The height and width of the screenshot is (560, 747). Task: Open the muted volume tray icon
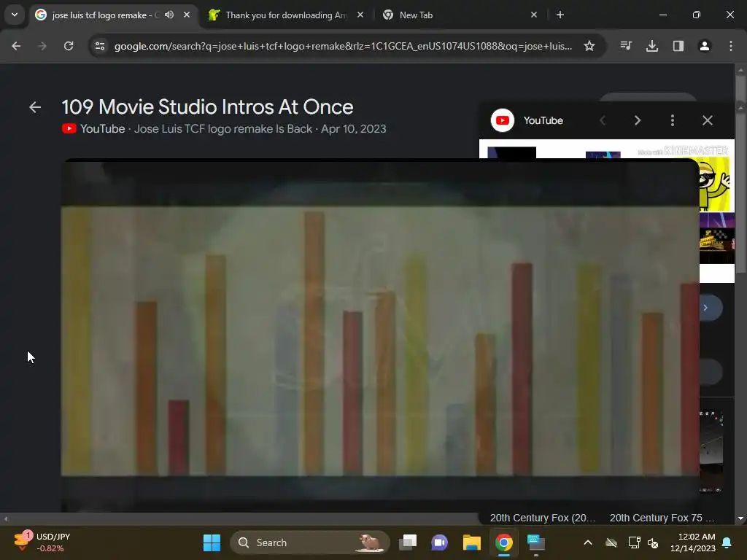[653, 542]
